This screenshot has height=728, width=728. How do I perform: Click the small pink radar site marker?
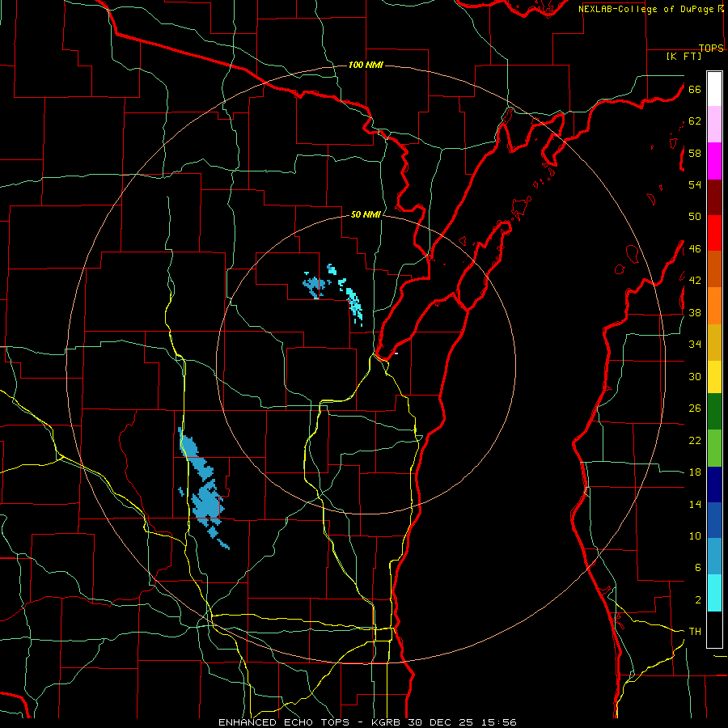click(396, 353)
